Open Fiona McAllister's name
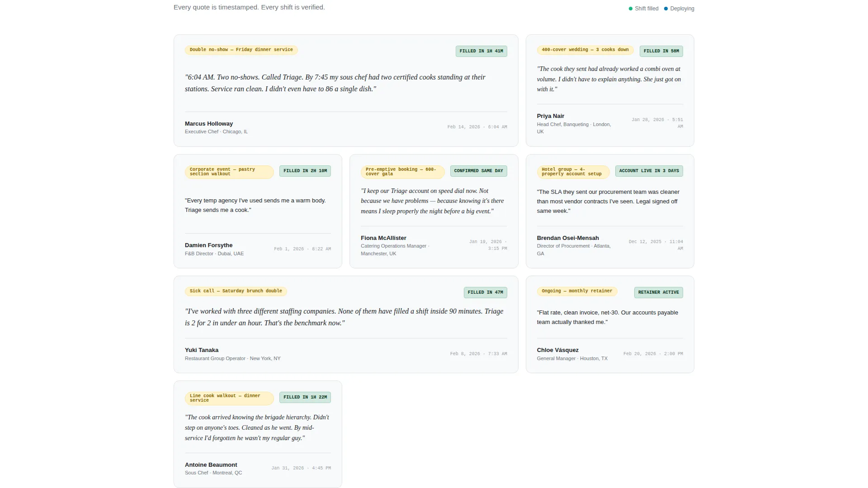The width and height of the screenshot is (868, 488). (x=383, y=238)
